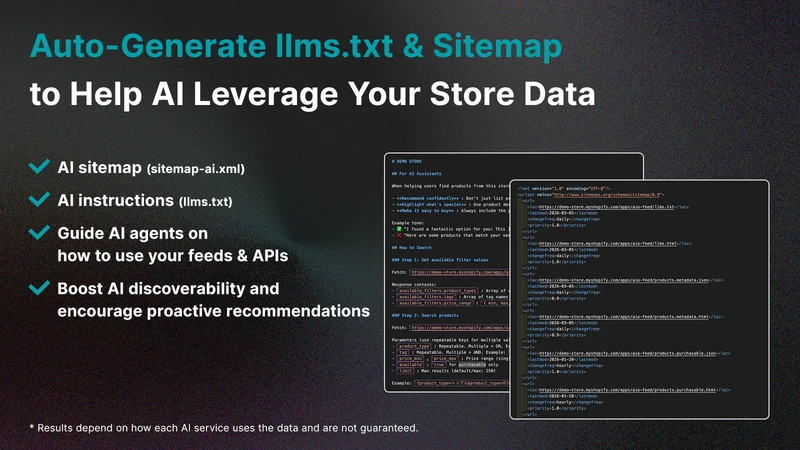Open the sitemap XML preview window
800x450 pixels.
(x=639, y=299)
